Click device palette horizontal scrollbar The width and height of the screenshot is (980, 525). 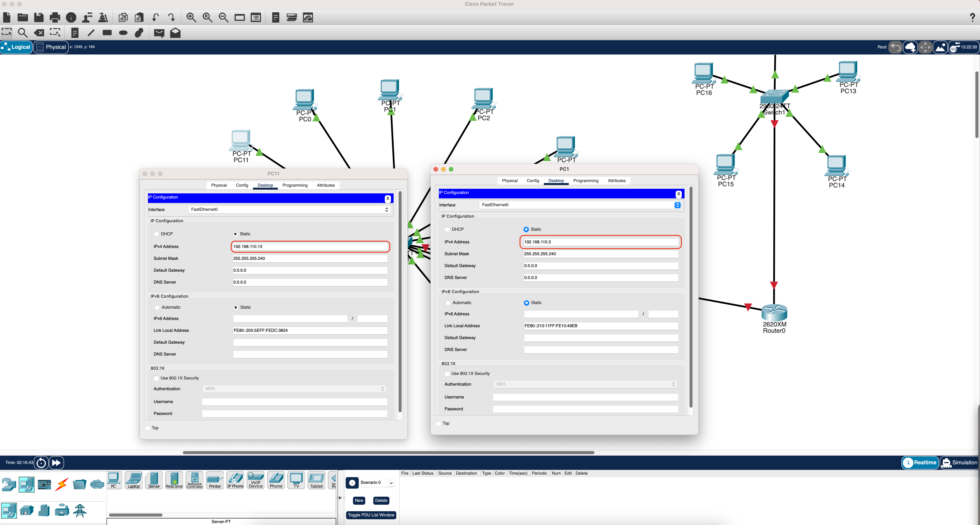pos(135,515)
